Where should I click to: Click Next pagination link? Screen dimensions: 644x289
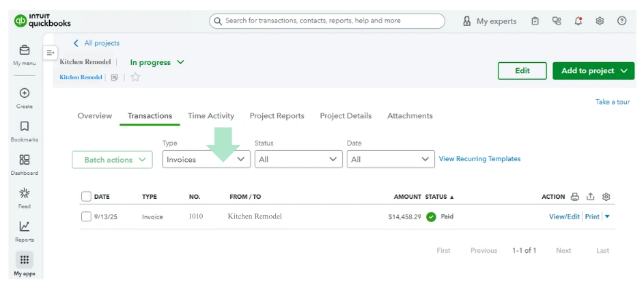563,250
